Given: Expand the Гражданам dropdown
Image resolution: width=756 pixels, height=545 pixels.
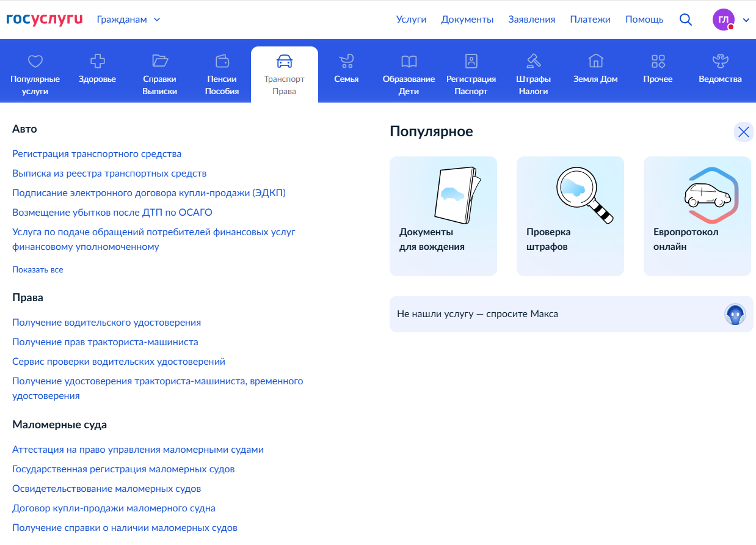Looking at the screenshot, I should pyautogui.click(x=129, y=20).
